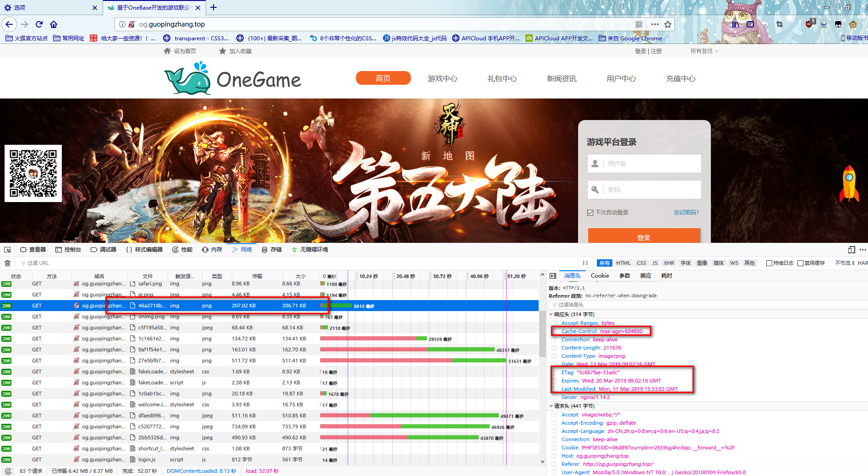
Task: Go to the browser home page
Action: pos(54,24)
